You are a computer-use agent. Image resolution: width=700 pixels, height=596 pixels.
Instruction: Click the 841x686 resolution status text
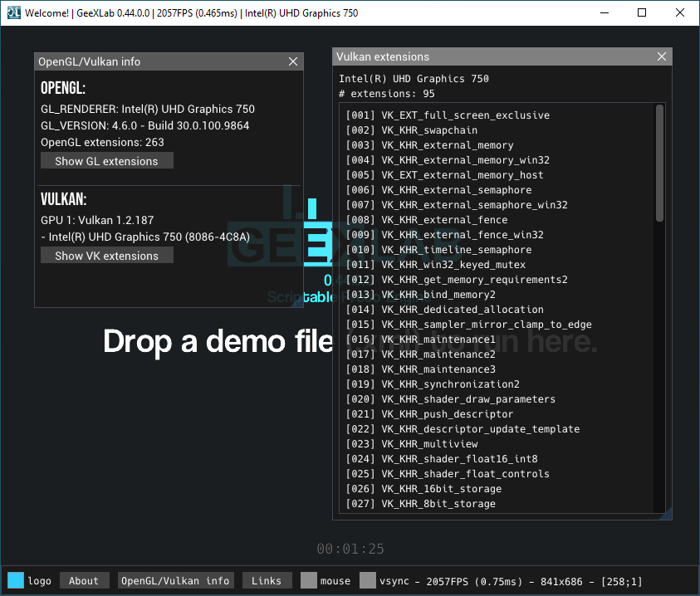click(561, 581)
